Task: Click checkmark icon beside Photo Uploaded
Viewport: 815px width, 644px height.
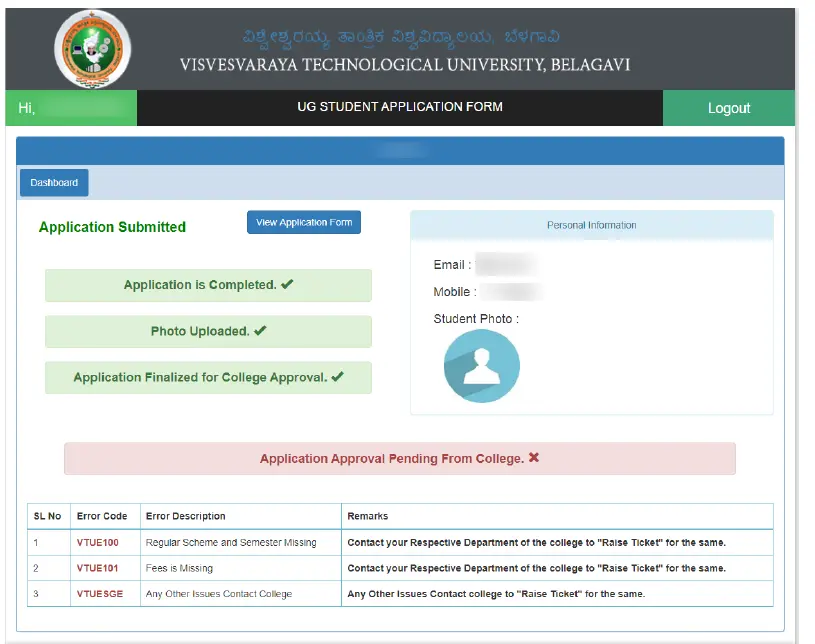Action: (260, 331)
